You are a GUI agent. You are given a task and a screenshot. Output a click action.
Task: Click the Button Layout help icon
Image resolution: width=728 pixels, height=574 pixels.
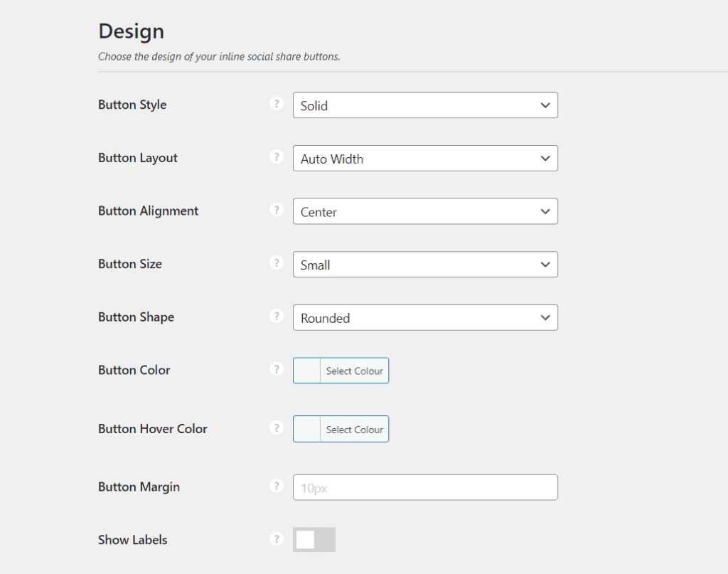(x=277, y=156)
